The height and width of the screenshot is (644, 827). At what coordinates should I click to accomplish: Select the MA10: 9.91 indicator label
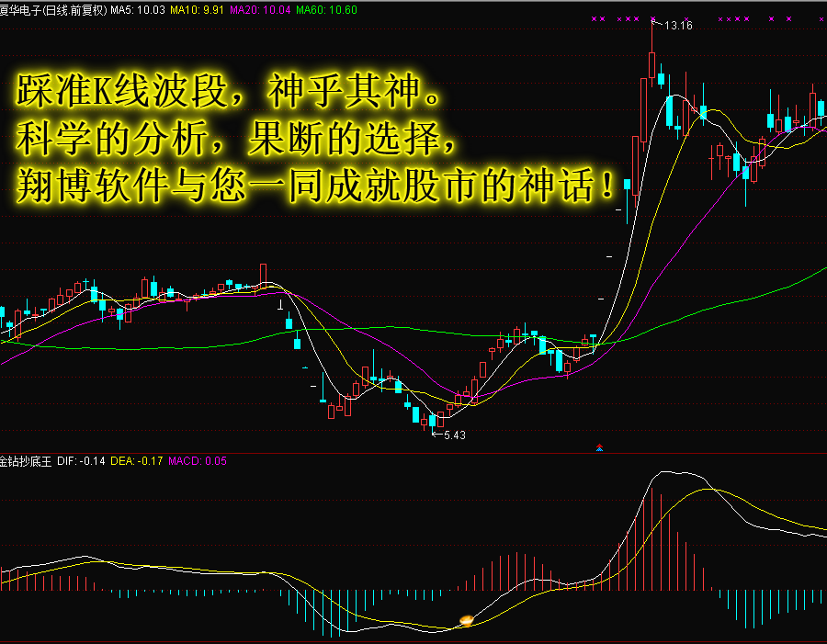(x=197, y=10)
